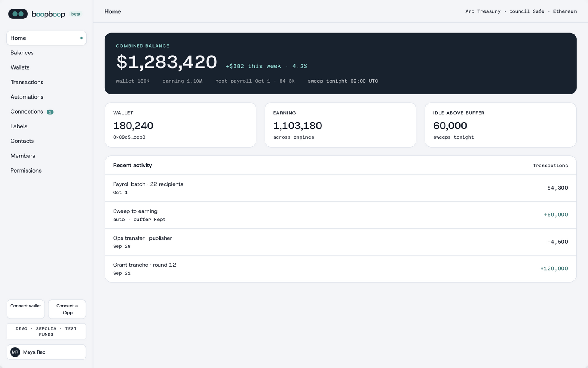The image size is (588, 368).
Task: Select Automations in the sidebar
Action: coord(46,97)
